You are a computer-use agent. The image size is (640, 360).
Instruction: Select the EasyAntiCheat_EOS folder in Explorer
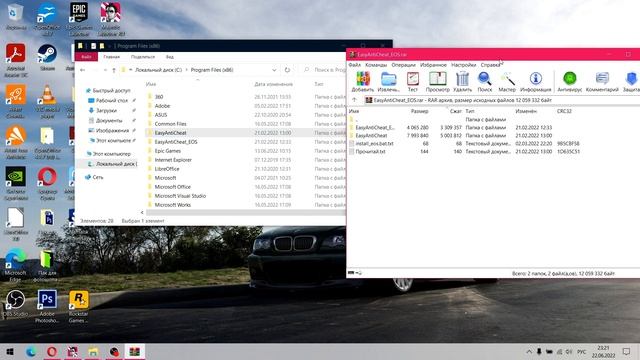click(176, 142)
